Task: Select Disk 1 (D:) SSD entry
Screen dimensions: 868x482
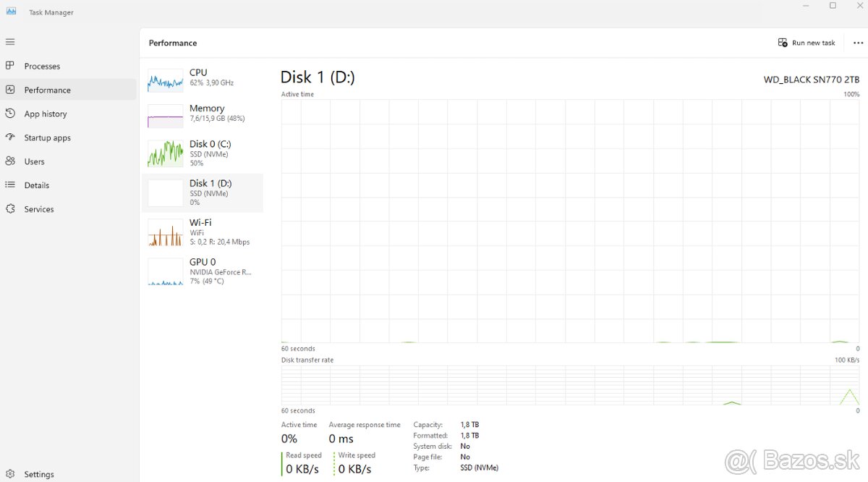Action: [x=203, y=193]
